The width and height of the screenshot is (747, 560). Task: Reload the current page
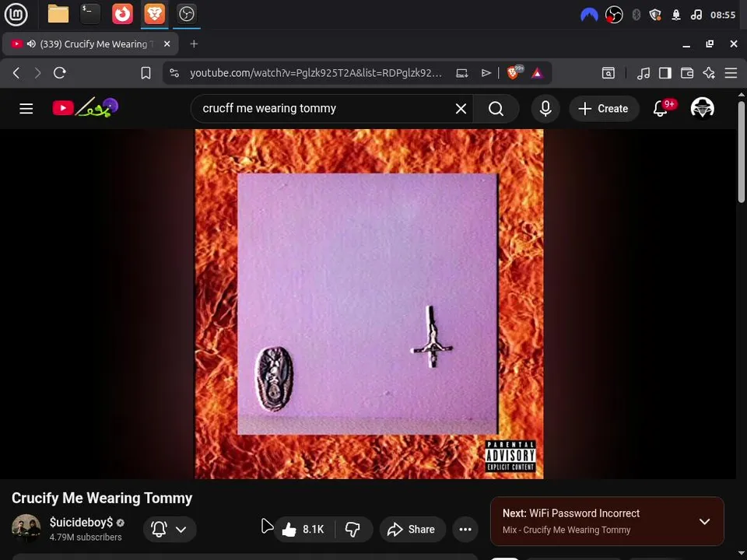click(60, 73)
